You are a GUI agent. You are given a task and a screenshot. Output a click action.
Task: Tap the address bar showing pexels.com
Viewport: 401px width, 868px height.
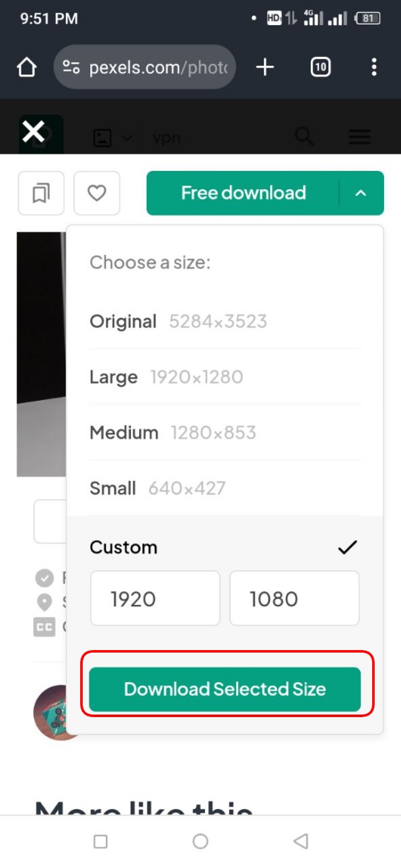click(x=144, y=67)
